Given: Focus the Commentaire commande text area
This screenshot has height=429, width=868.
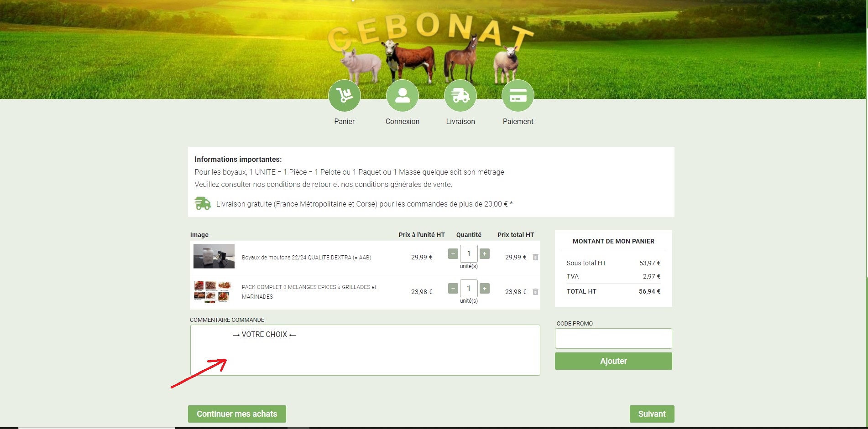Looking at the screenshot, I should tap(365, 350).
